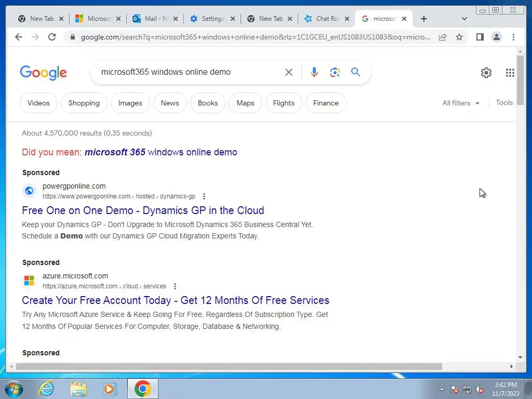532x399 pixels.
Task: Filter results by Maps
Action: [x=245, y=103]
